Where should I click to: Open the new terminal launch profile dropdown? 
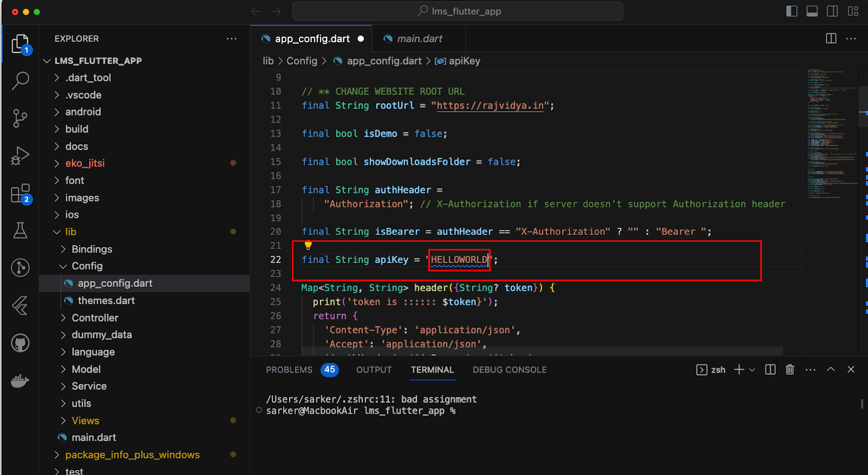752,370
